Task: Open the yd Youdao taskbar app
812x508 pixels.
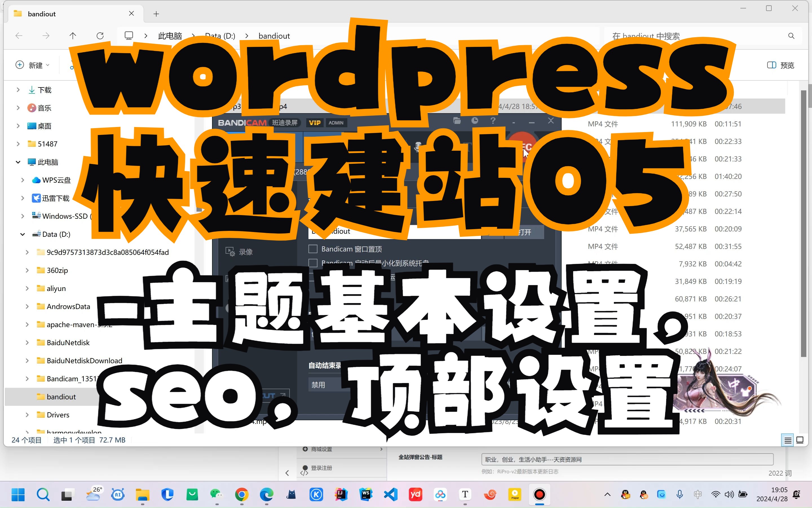Action: (415, 494)
